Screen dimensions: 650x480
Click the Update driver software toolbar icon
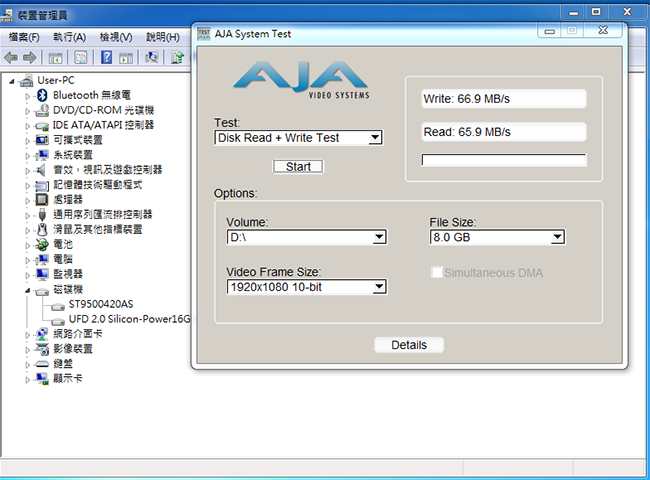[x=177, y=57]
